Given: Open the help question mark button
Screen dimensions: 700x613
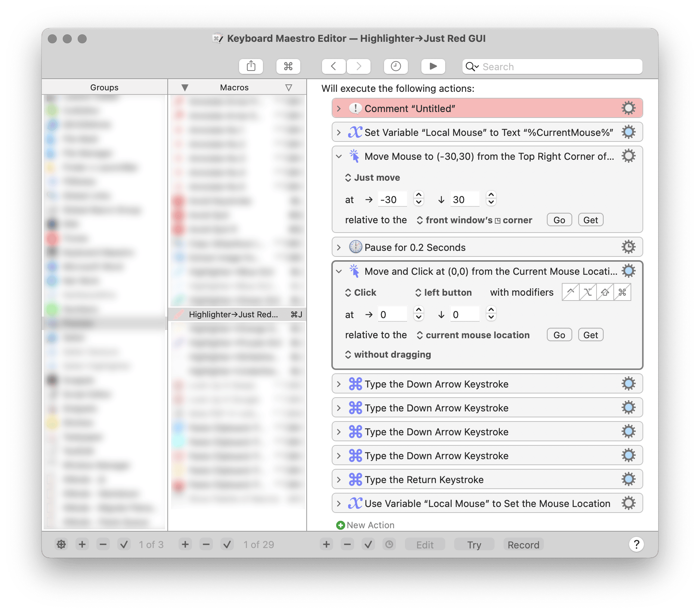Looking at the screenshot, I should 636,545.
